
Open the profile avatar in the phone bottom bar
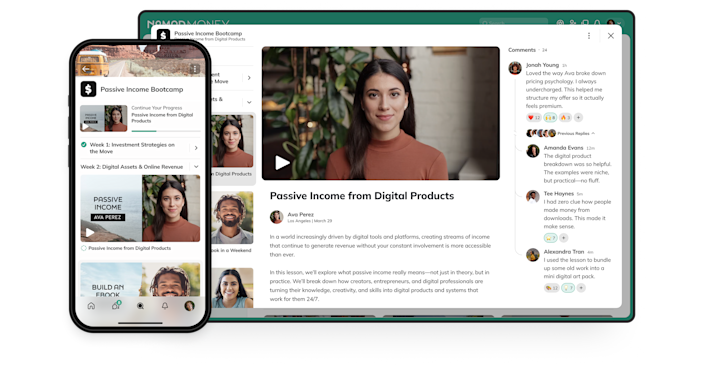(189, 306)
